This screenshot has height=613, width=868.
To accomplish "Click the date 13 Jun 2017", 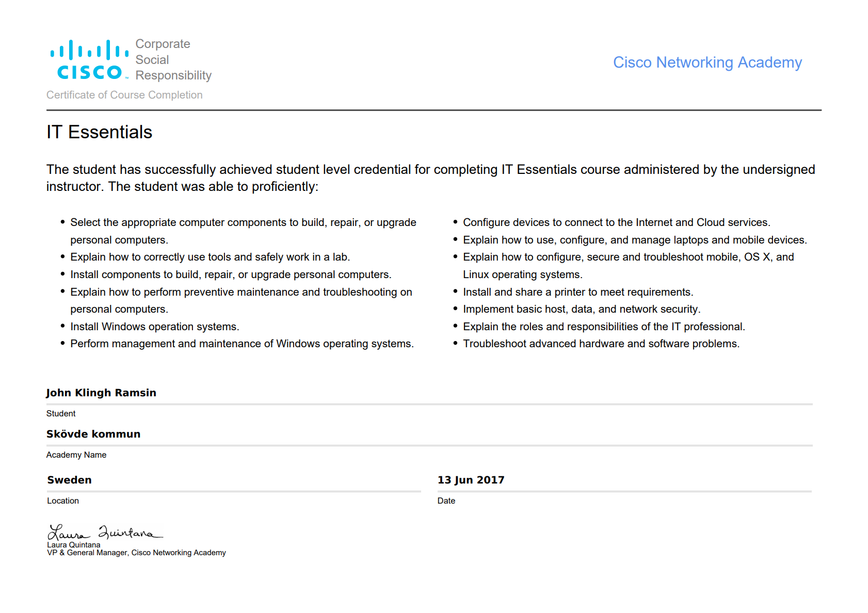I will coord(471,480).
